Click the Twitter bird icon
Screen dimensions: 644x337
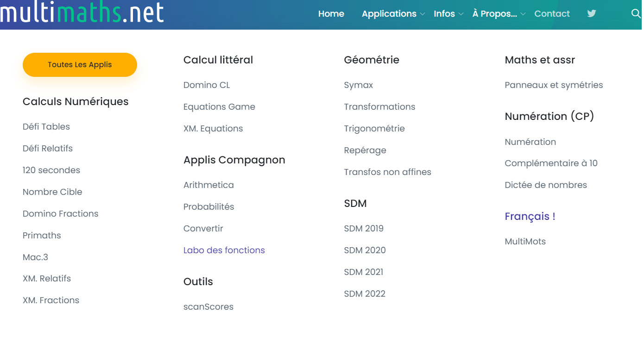tap(591, 13)
